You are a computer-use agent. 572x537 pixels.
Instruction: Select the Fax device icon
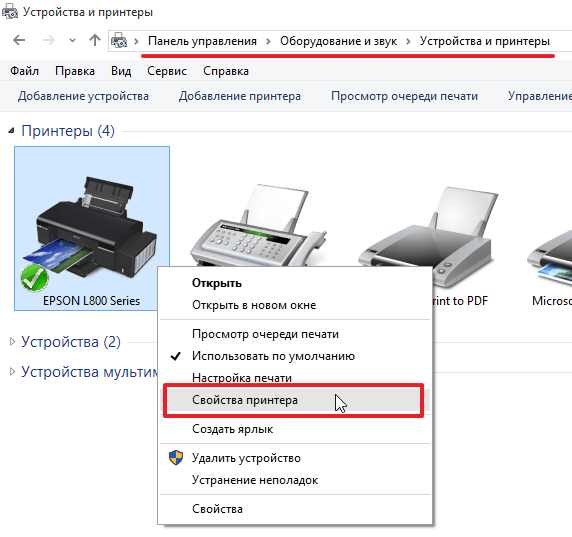pos(258,226)
